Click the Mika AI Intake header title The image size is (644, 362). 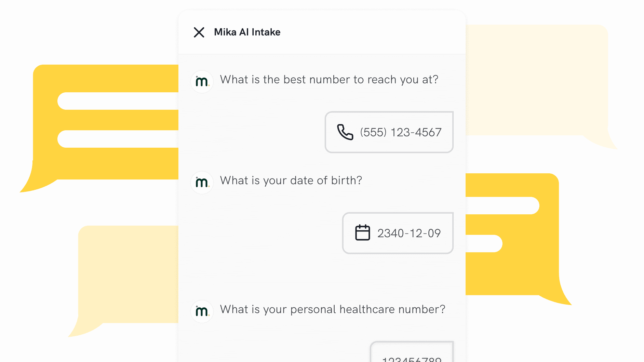pos(247,32)
